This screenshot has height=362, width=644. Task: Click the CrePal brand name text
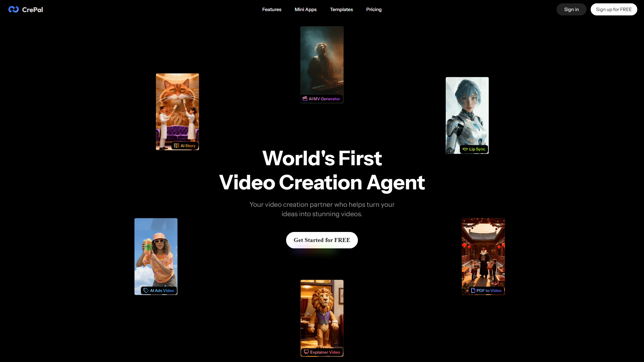[33, 10]
